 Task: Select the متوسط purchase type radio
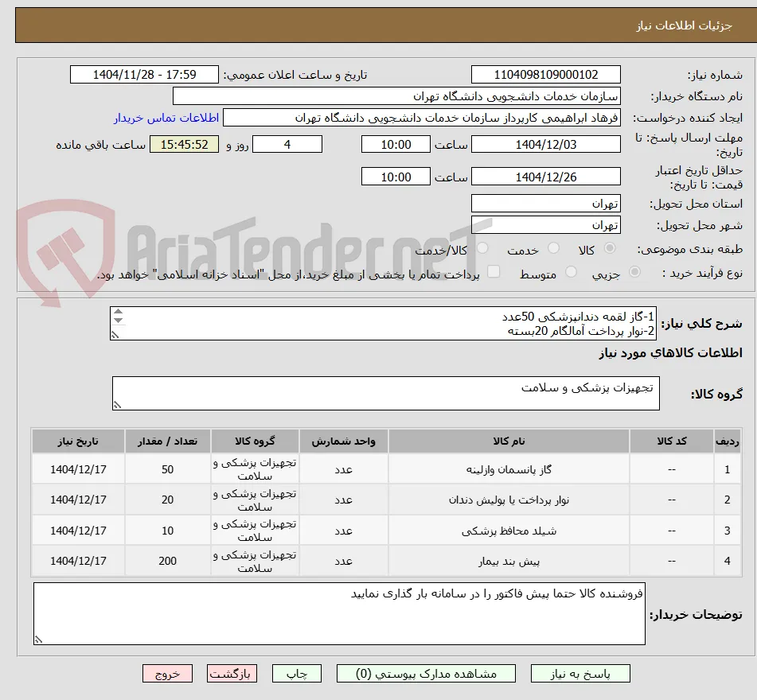point(571,272)
